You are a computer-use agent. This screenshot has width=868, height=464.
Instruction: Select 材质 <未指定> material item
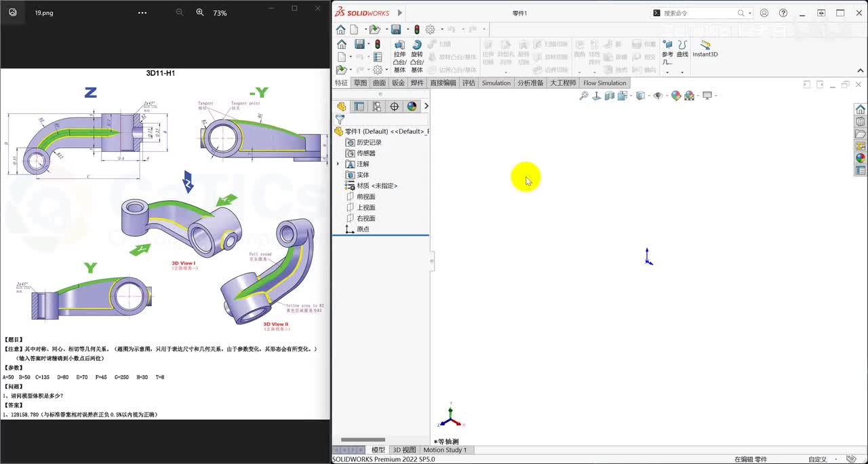pyautogui.click(x=372, y=186)
